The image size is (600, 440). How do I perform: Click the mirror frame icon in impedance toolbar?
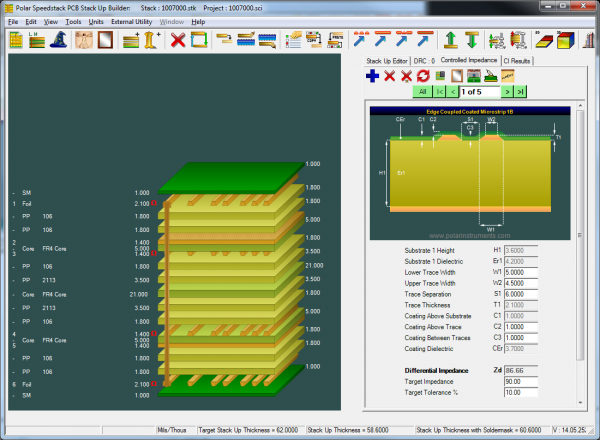click(457, 76)
